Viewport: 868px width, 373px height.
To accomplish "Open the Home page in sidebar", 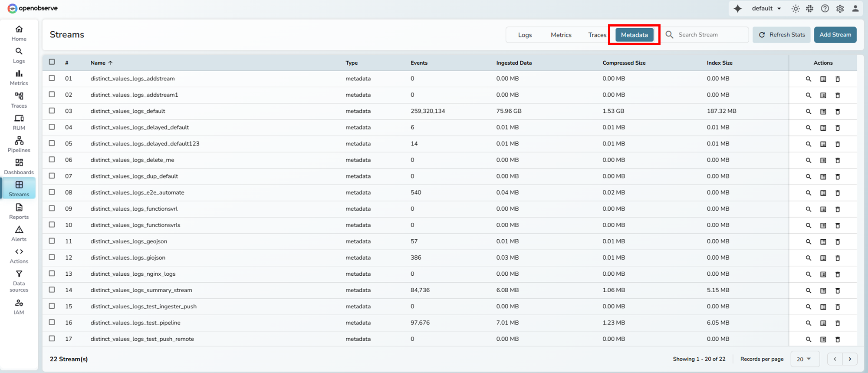I will pyautogui.click(x=19, y=33).
